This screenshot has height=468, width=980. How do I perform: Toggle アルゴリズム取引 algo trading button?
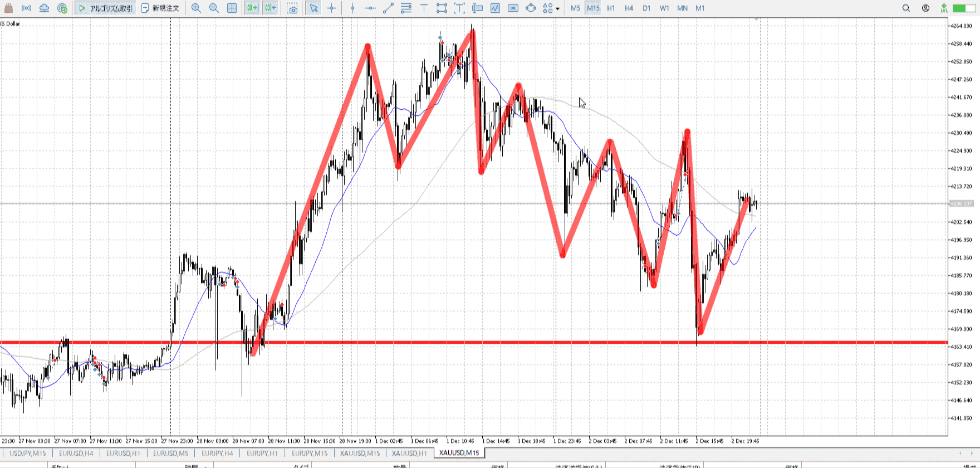(x=106, y=8)
